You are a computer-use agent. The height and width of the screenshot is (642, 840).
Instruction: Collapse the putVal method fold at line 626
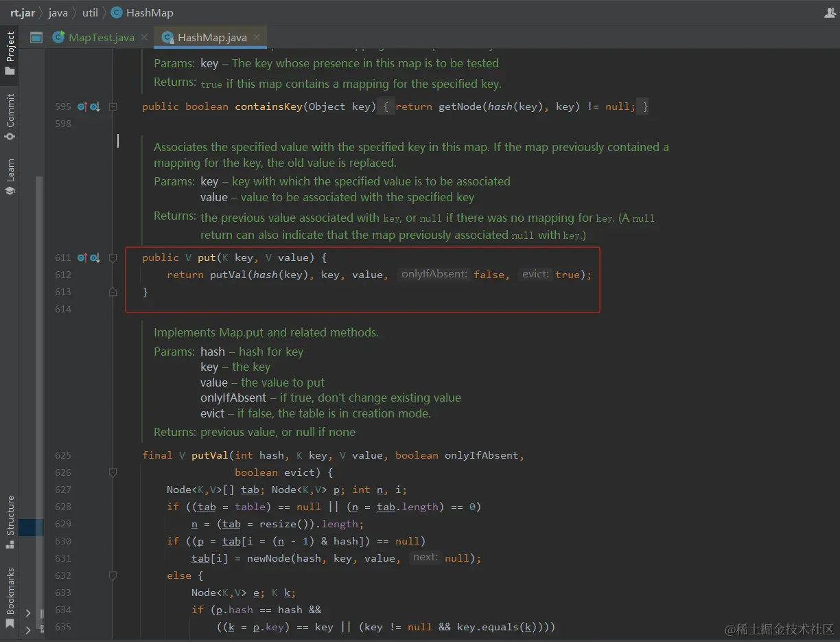click(113, 472)
